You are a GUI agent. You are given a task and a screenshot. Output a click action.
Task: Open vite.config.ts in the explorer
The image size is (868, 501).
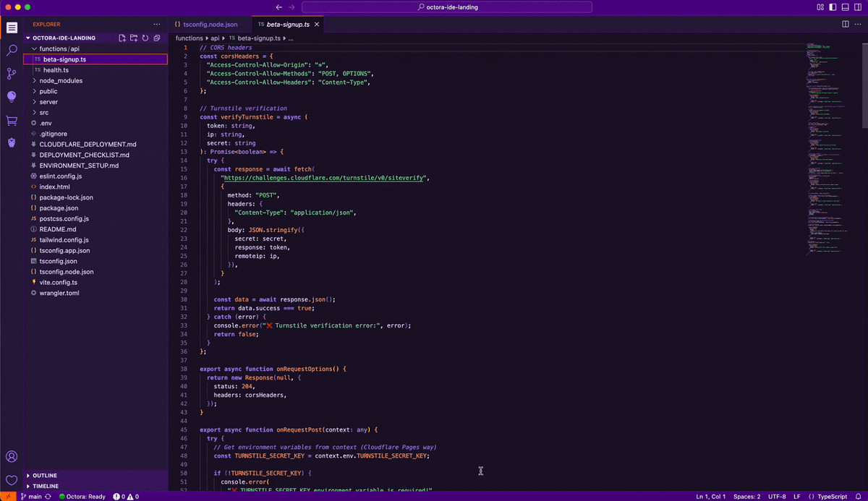click(95, 282)
